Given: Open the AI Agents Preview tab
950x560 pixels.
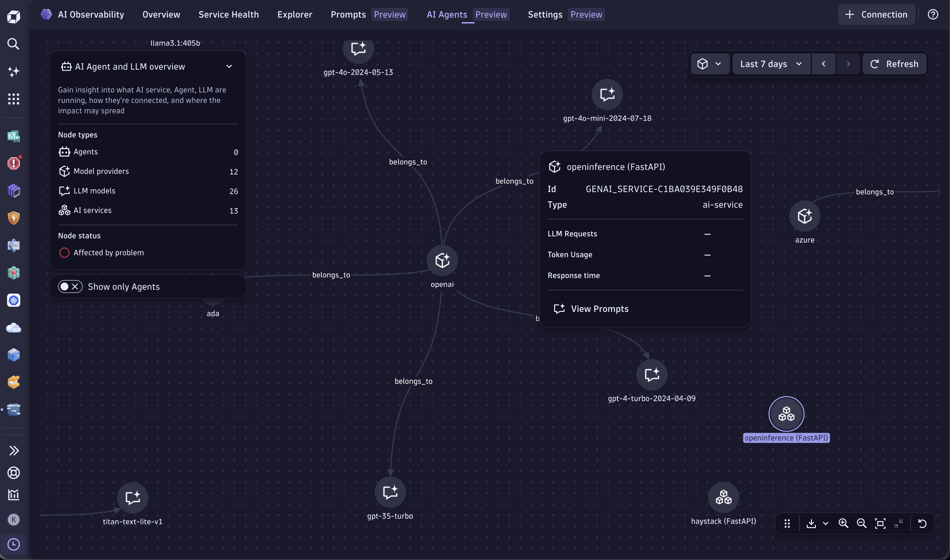Looking at the screenshot, I should click(468, 14).
